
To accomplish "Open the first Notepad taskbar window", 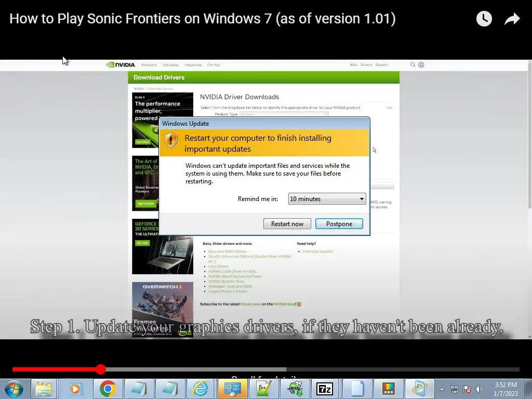I will pyautogui.click(x=139, y=389).
